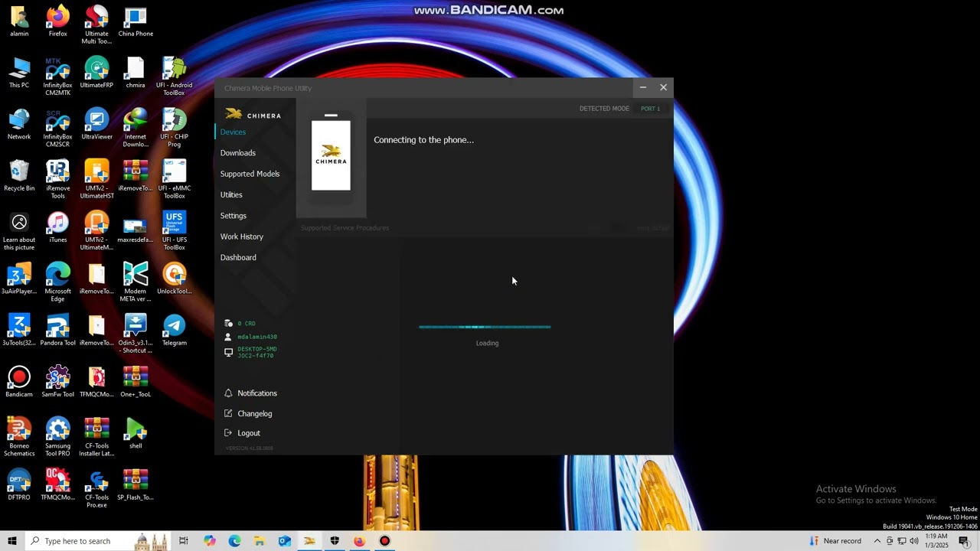Open the Windows Start menu
This screenshot has width=980, height=551.
(12, 541)
